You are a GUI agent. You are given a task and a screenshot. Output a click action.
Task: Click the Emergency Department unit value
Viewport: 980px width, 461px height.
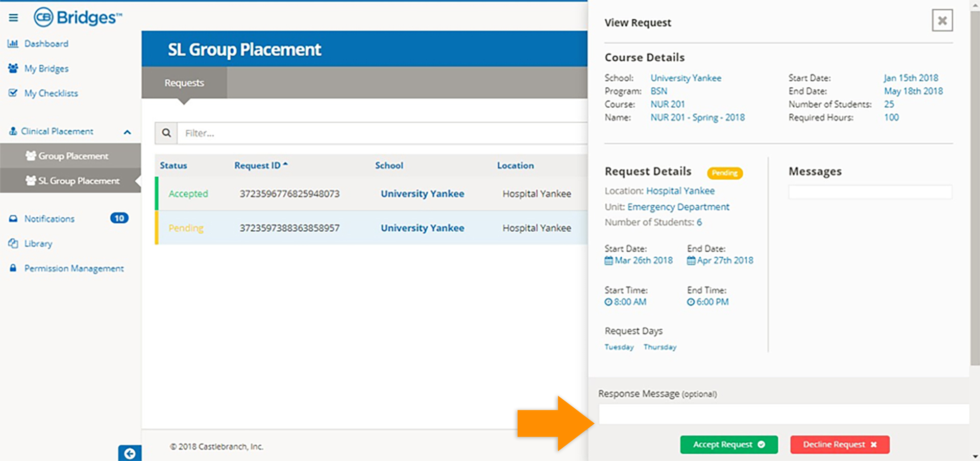[x=678, y=207]
